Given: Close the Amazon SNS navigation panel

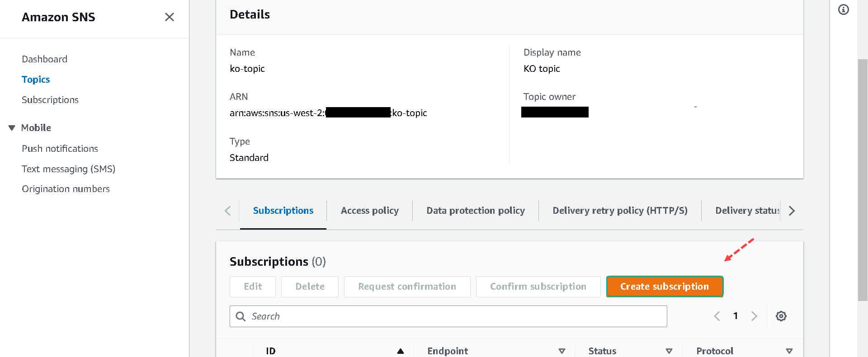Looking at the screenshot, I should coord(170,17).
